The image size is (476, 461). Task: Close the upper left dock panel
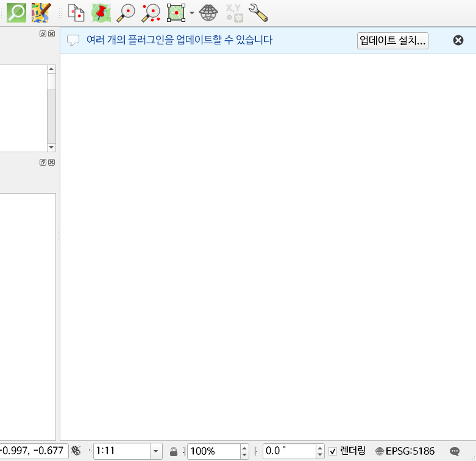[x=52, y=33]
